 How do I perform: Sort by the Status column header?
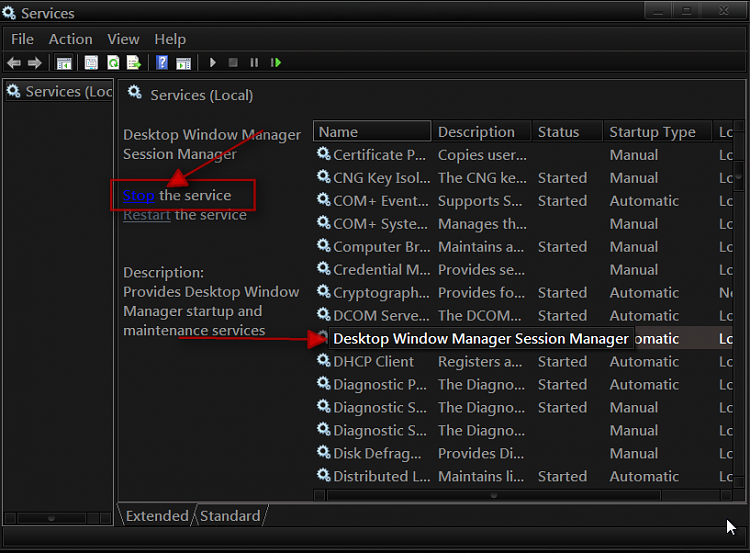567,132
